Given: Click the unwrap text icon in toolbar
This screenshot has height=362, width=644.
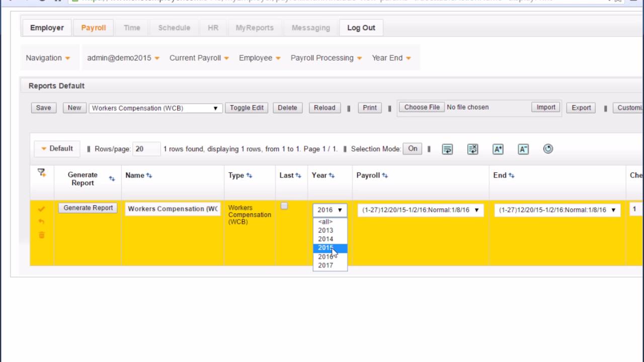Looking at the screenshot, I should pos(472,149).
